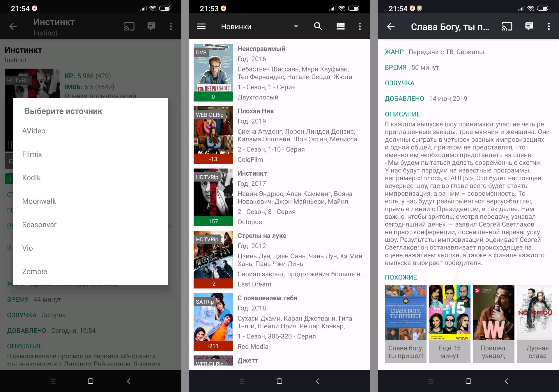
Task: Open Неисправимый poster thumbnail
Action: click(x=213, y=72)
